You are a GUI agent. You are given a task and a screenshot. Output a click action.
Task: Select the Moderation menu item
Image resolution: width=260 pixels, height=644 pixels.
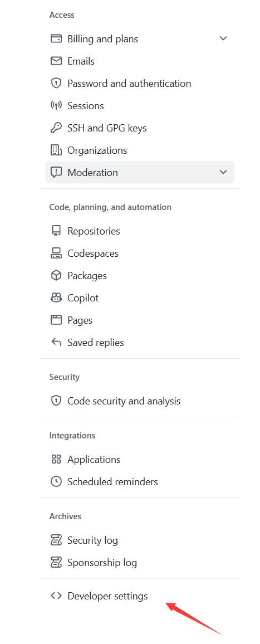click(140, 172)
